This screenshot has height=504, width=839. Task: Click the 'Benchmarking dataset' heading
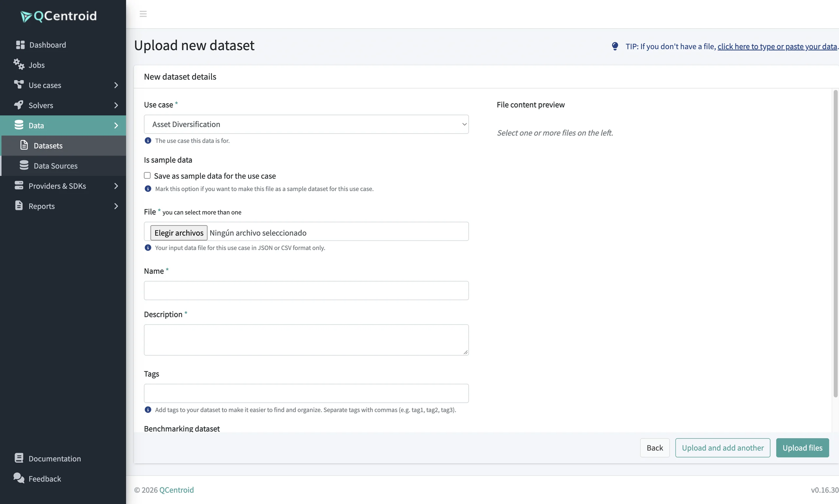(x=182, y=429)
